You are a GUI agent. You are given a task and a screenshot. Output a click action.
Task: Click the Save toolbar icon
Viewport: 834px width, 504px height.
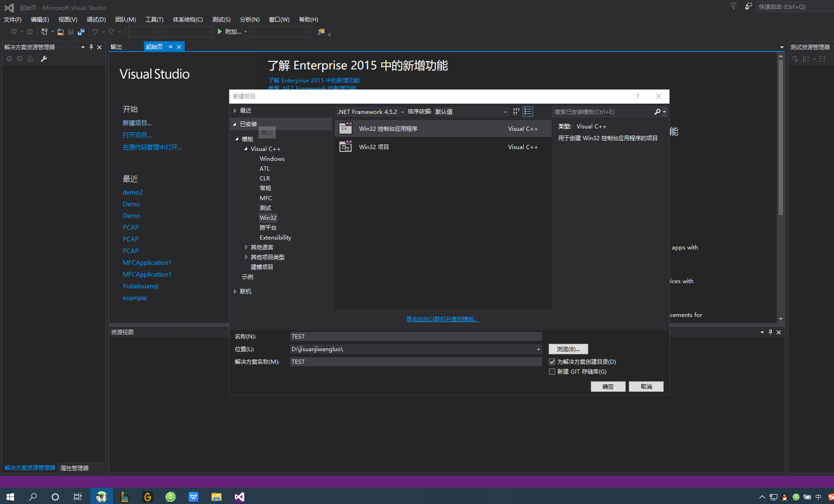click(71, 31)
